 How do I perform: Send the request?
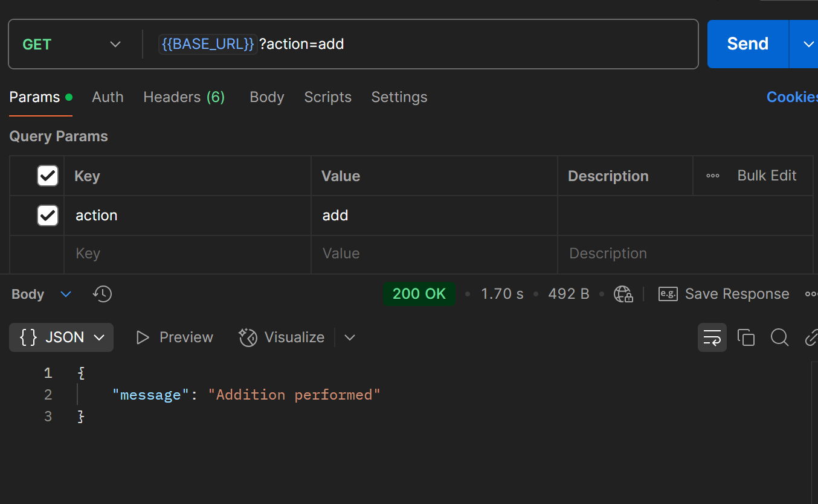(x=747, y=44)
